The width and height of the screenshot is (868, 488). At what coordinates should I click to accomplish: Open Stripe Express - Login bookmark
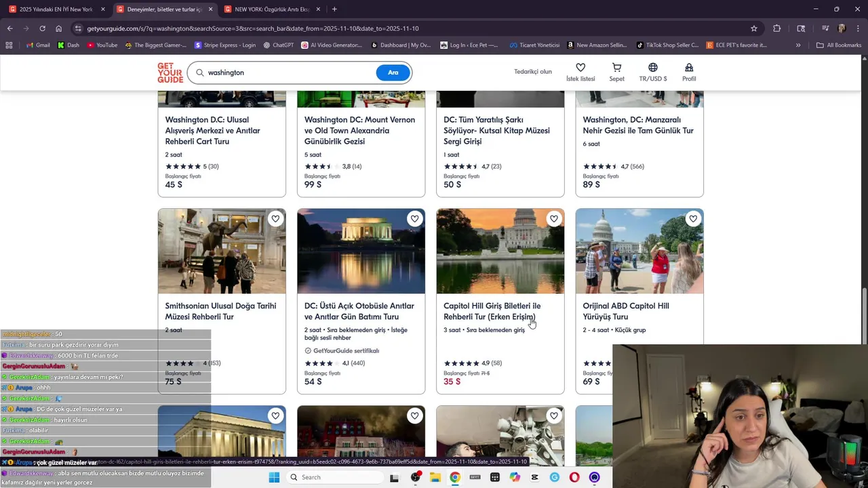(225, 45)
